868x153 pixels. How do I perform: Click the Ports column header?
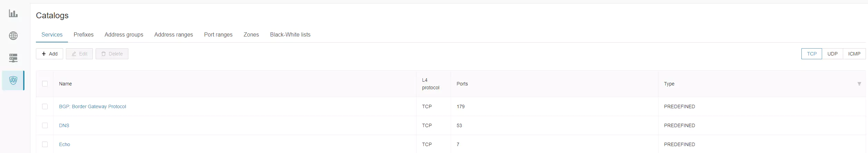coord(462,84)
